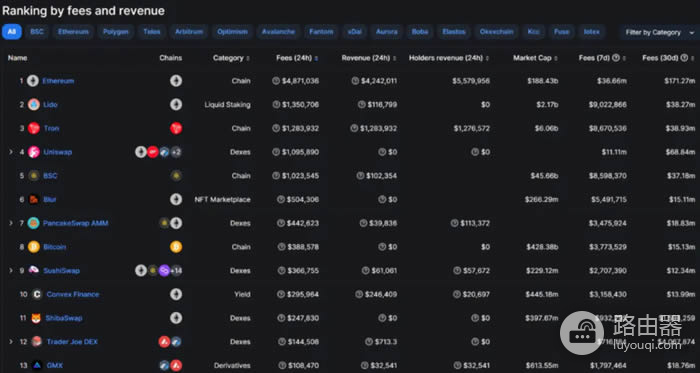Open the Lido protocol link

tap(50, 104)
